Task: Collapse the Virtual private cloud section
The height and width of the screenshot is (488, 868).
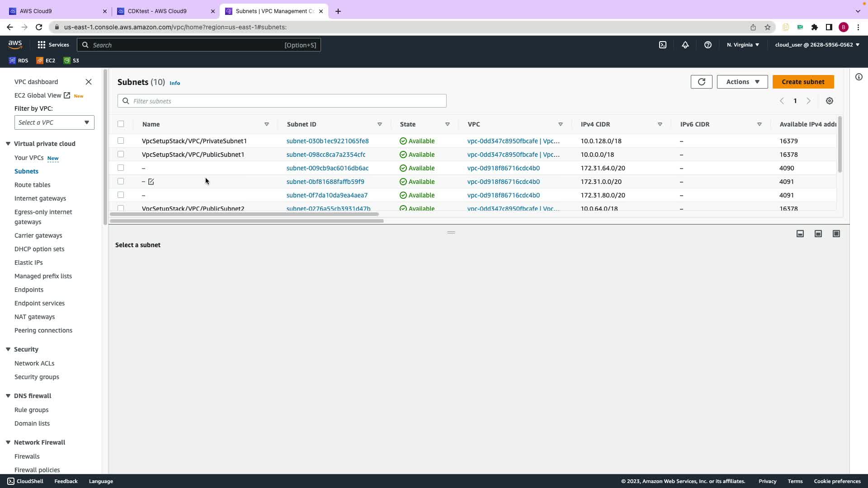Action: (x=8, y=144)
